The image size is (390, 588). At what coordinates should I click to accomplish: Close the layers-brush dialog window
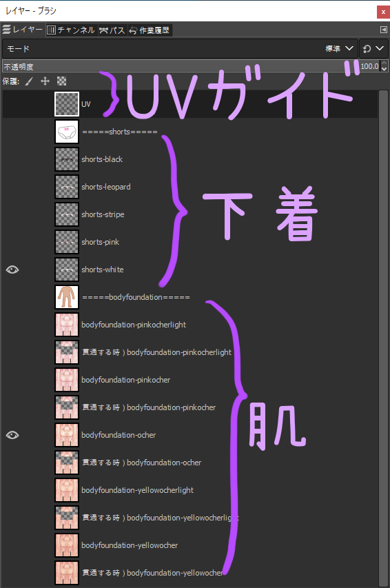[x=383, y=12]
